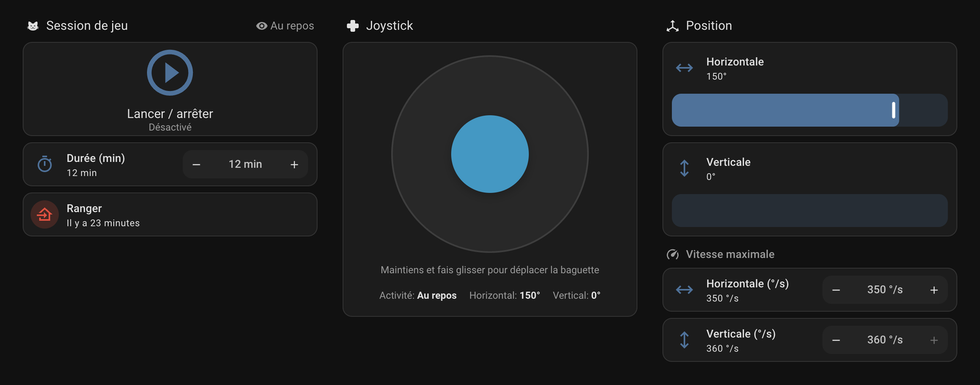Click the 360 °/s speed value field
This screenshot has width=980, height=385.
click(x=885, y=340)
